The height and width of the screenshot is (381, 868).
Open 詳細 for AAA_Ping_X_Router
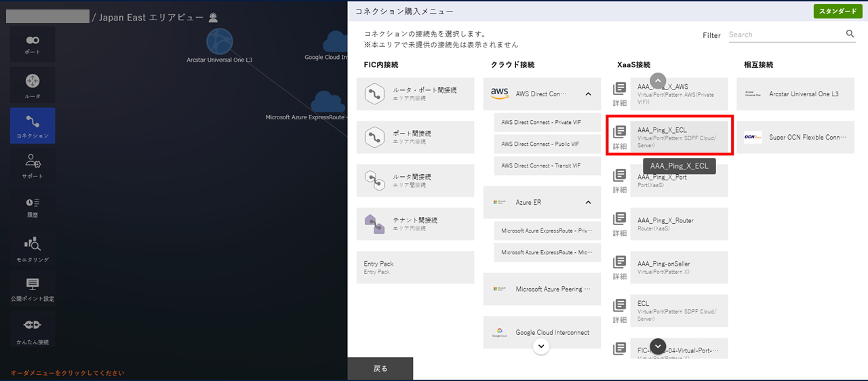[620, 224]
